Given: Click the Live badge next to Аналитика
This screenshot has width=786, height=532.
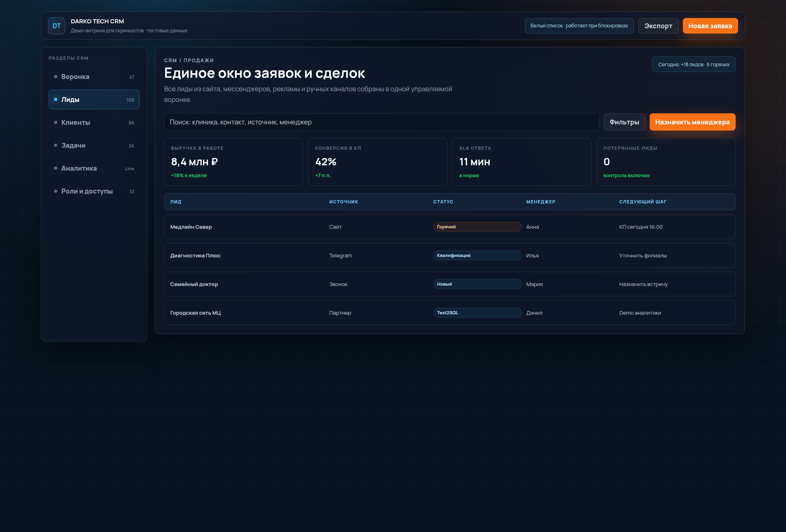Looking at the screenshot, I should [x=130, y=169].
